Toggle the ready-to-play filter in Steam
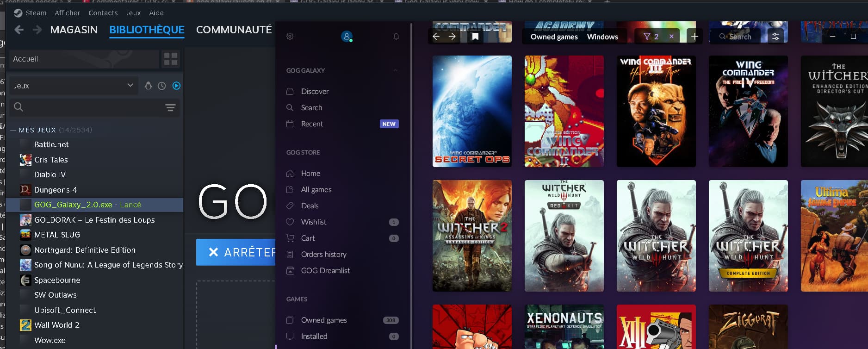Image resolution: width=868 pixels, height=349 pixels. 176,86
